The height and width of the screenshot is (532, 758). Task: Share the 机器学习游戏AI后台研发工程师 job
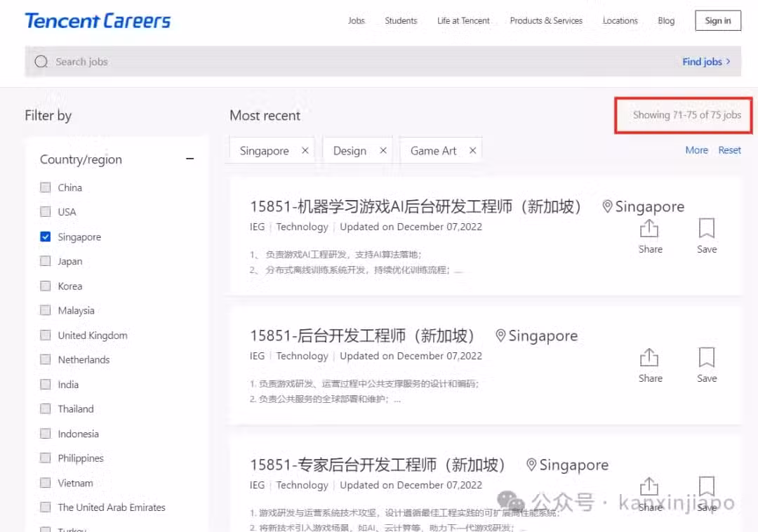650,237
